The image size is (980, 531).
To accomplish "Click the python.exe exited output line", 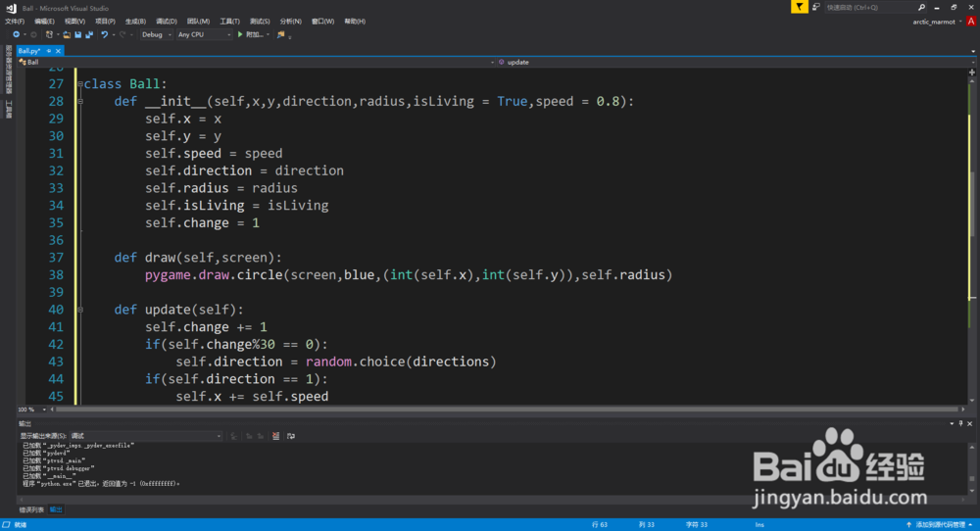I will (101, 484).
